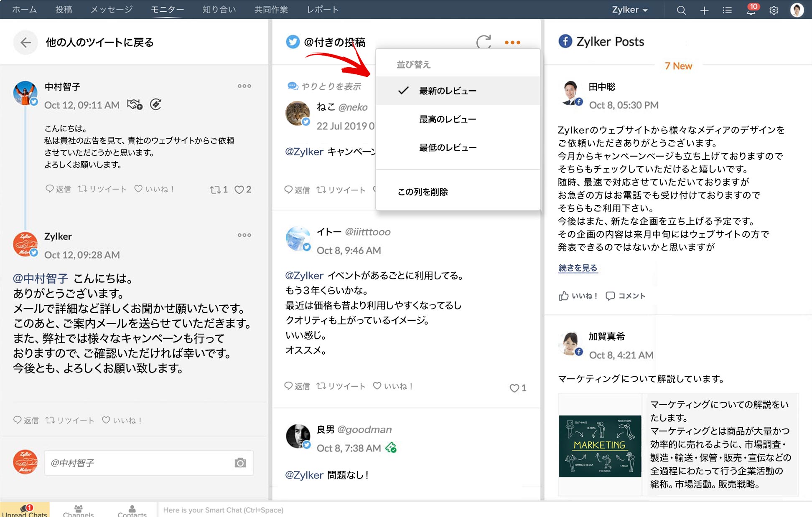Retweet Zylker's Oct 12 tweet
This screenshot has height=517, width=812.
tap(70, 420)
